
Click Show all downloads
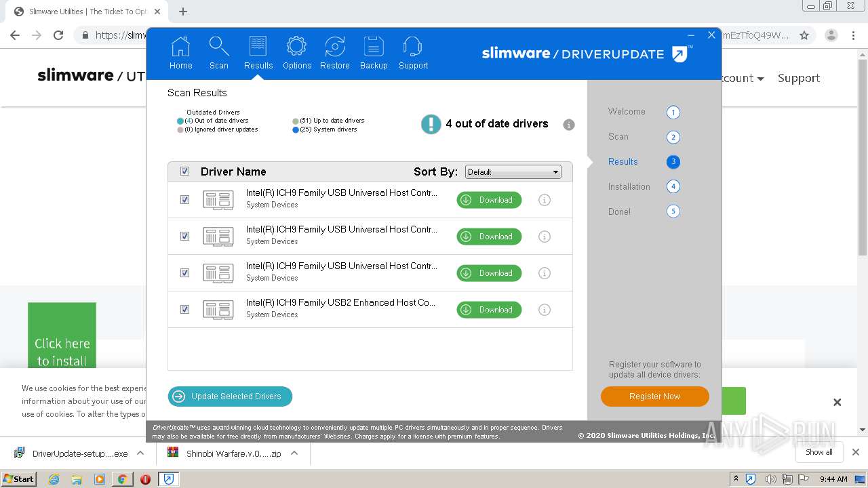tap(818, 452)
